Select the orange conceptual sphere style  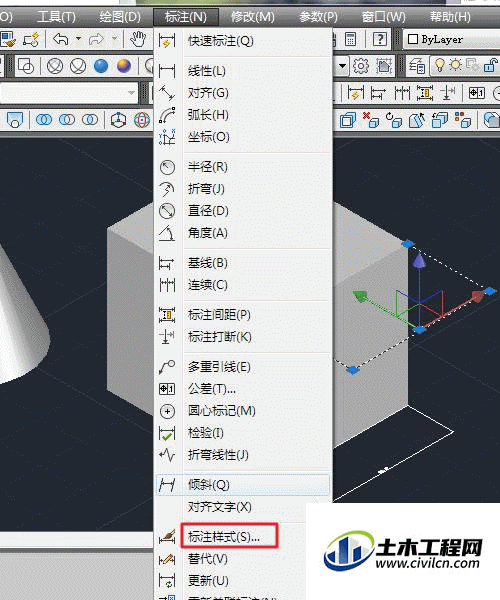124,66
